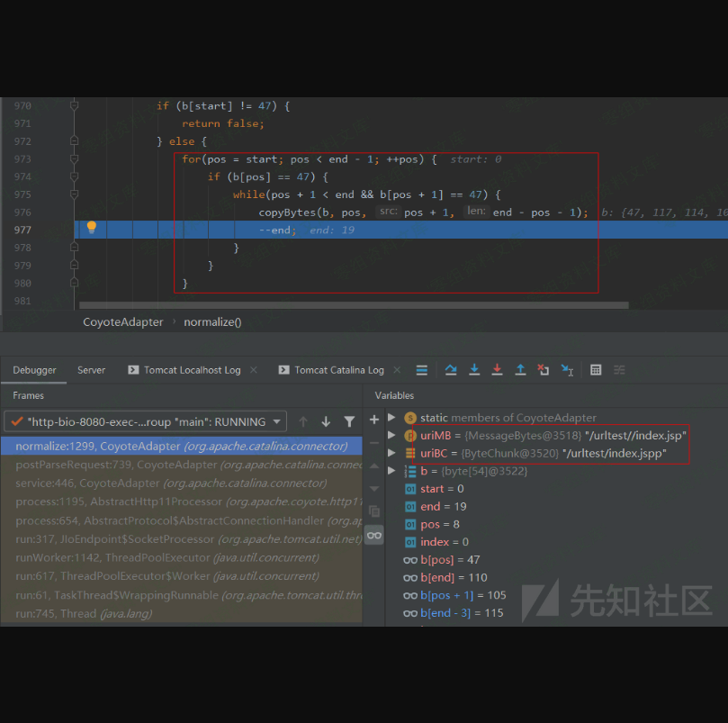Expand static members of CoyoteAdapter

click(391, 418)
